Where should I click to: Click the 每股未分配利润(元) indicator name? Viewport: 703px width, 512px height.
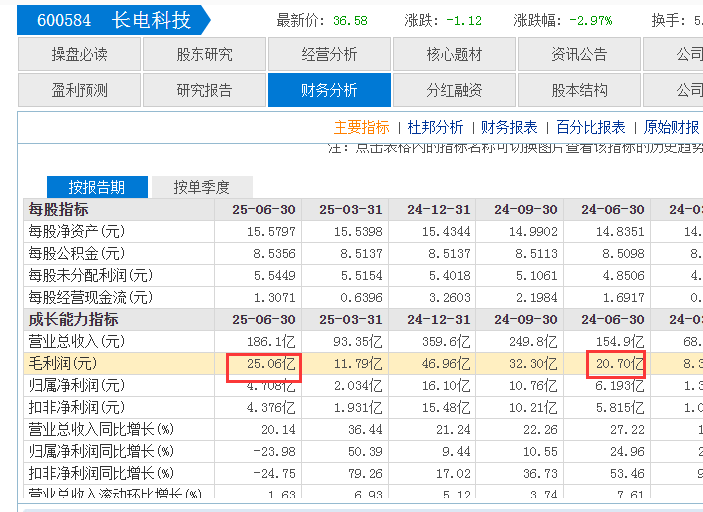click(x=91, y=275)
